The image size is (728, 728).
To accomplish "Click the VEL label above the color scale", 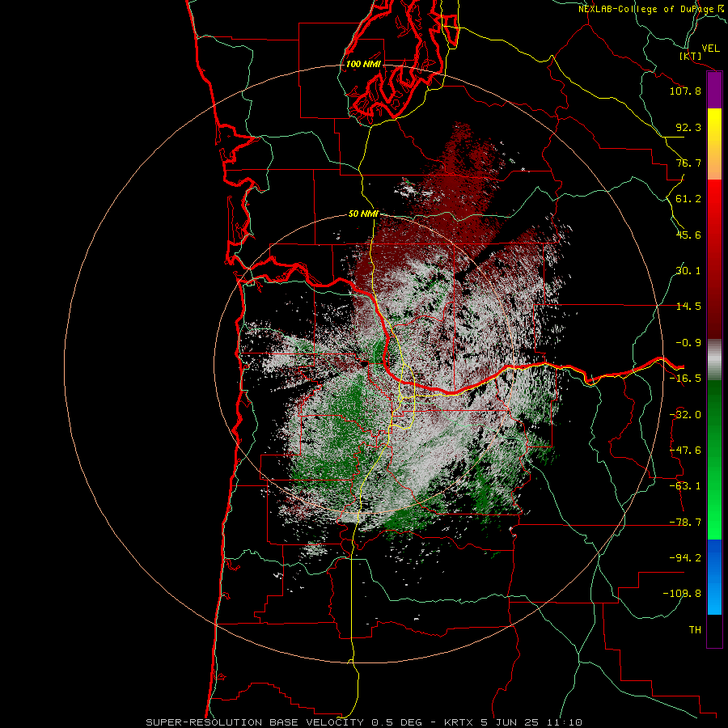I will (710, 49).
